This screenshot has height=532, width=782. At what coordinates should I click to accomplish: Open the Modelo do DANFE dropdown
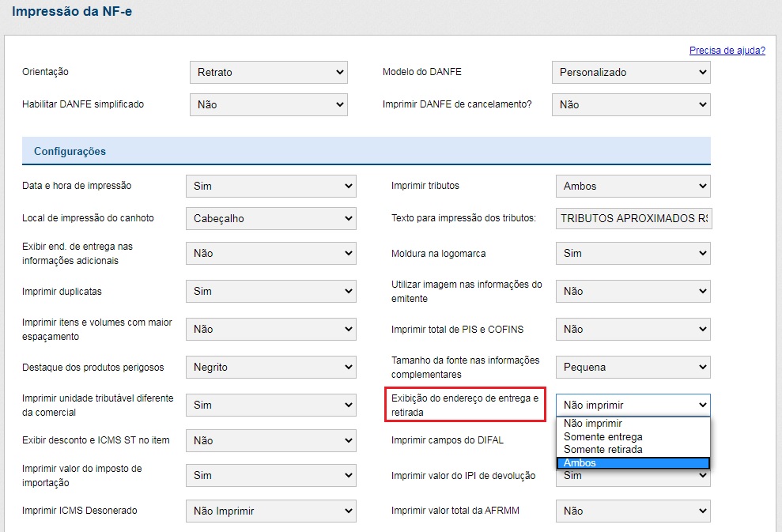click(630, 72)
